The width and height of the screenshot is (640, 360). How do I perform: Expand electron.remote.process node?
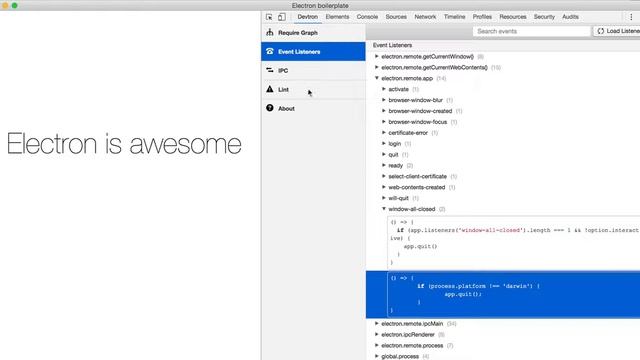(377, 345)
